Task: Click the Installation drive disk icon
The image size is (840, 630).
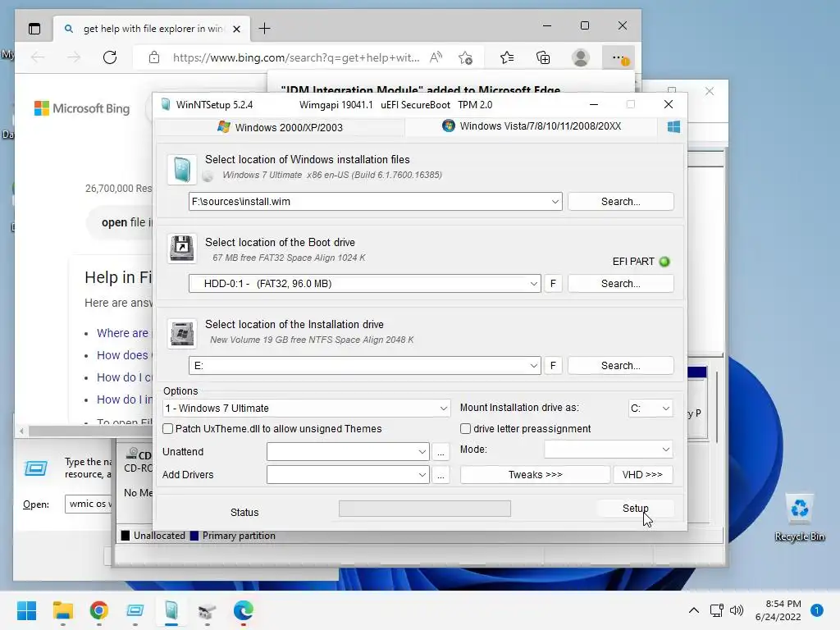Action: point(182,333)
